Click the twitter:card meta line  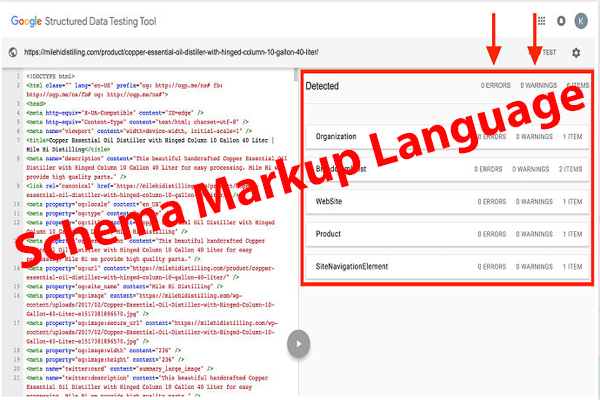click(120, 369)
